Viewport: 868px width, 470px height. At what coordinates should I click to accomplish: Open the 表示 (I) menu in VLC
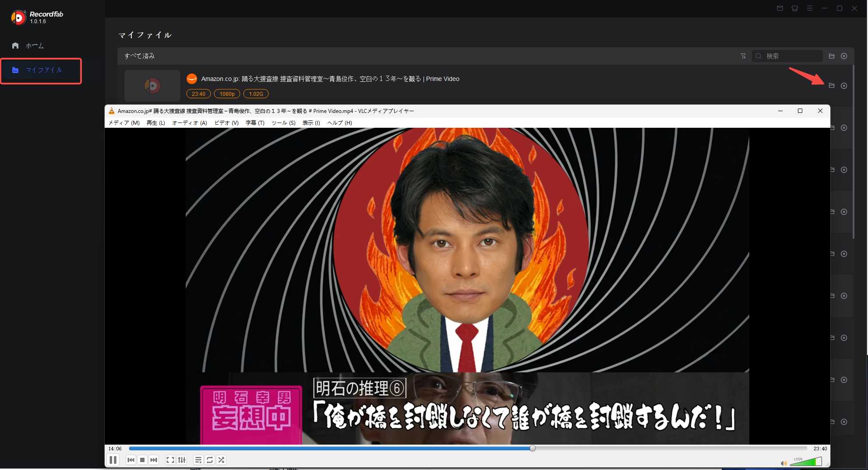311,123
